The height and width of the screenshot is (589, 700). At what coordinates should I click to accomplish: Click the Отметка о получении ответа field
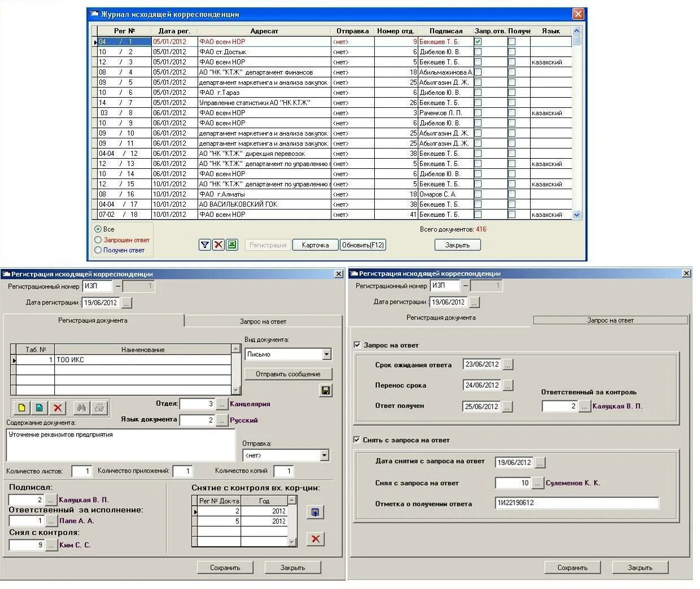[x=577, y=503]
